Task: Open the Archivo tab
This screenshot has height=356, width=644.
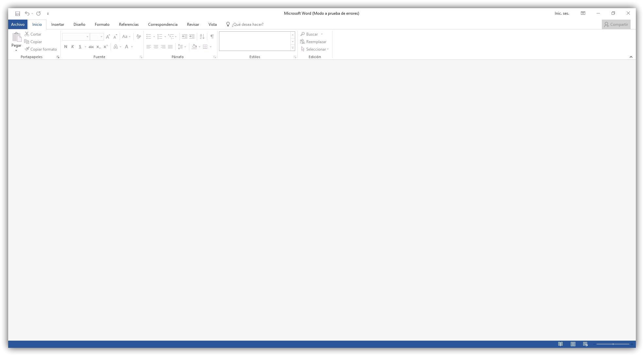Action: [18, 24]
